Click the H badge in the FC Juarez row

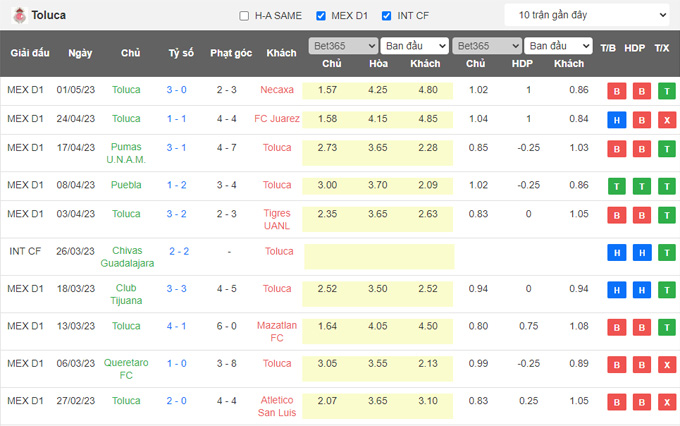pos(615,119)
